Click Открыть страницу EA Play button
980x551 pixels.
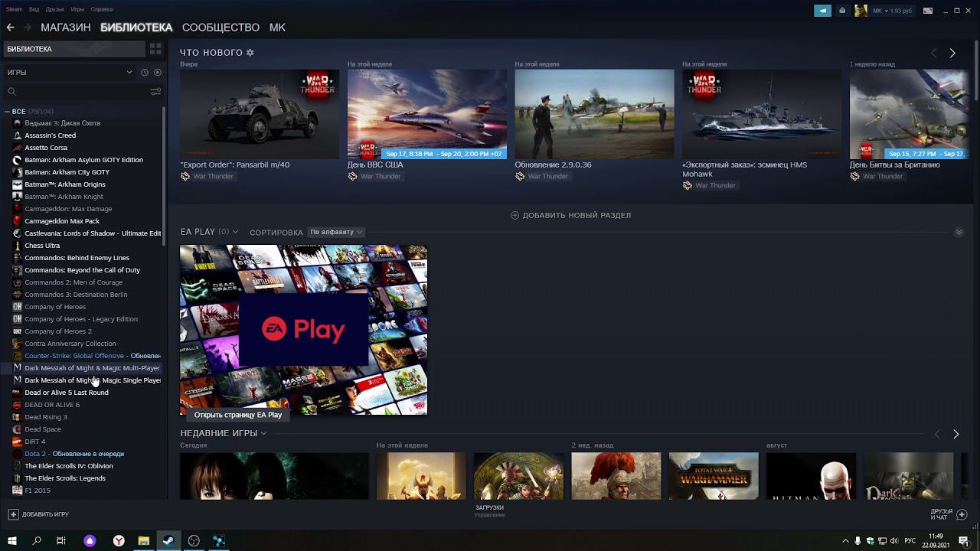tap(238, 415)
